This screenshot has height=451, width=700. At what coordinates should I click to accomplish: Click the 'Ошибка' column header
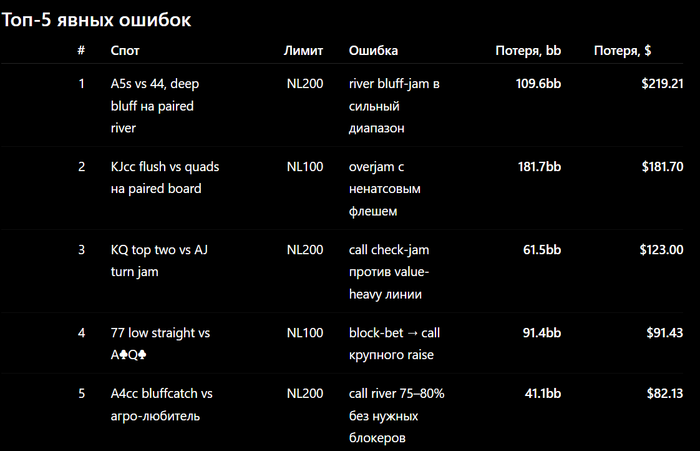(373, 50)
